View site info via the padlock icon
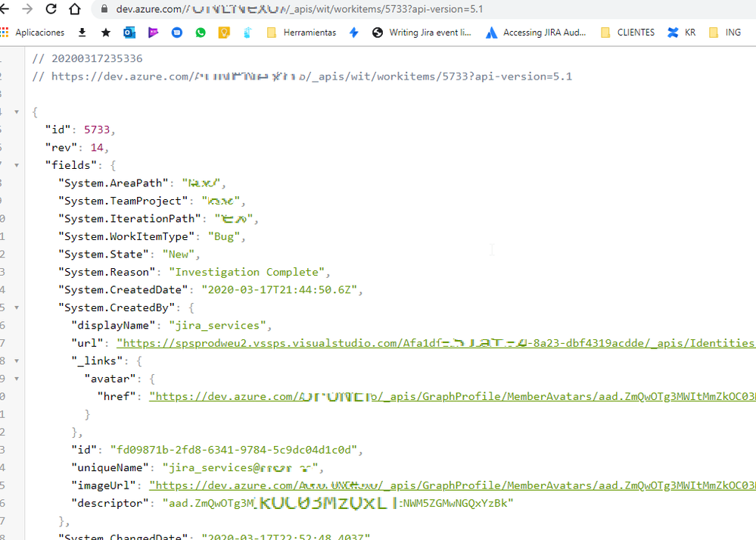This screenshot has height=540, width=756. point(104,8)
